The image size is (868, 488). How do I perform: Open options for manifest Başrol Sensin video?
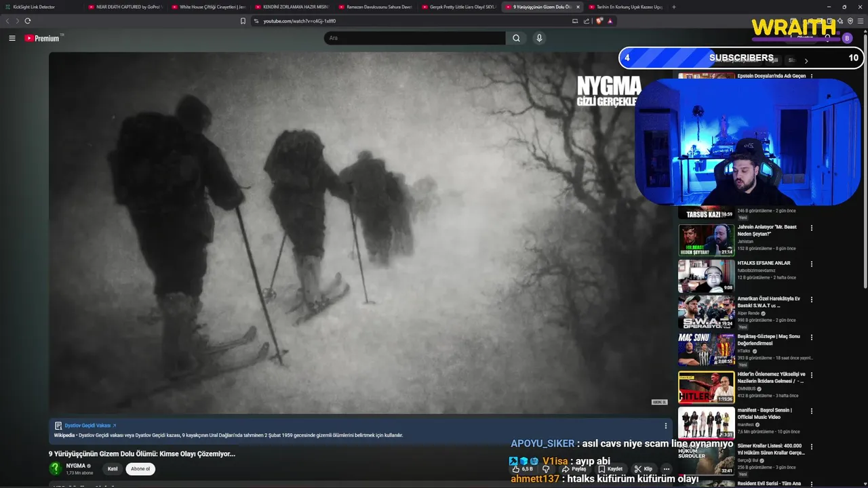pos(811,411)
